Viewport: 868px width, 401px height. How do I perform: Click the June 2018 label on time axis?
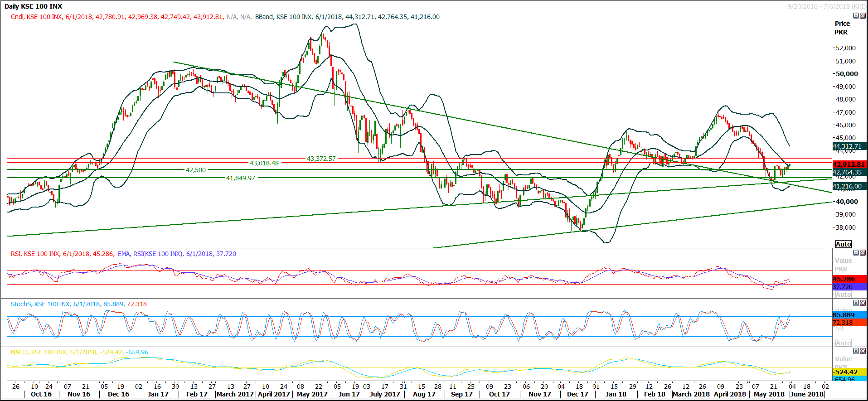[x=807, y=394]
